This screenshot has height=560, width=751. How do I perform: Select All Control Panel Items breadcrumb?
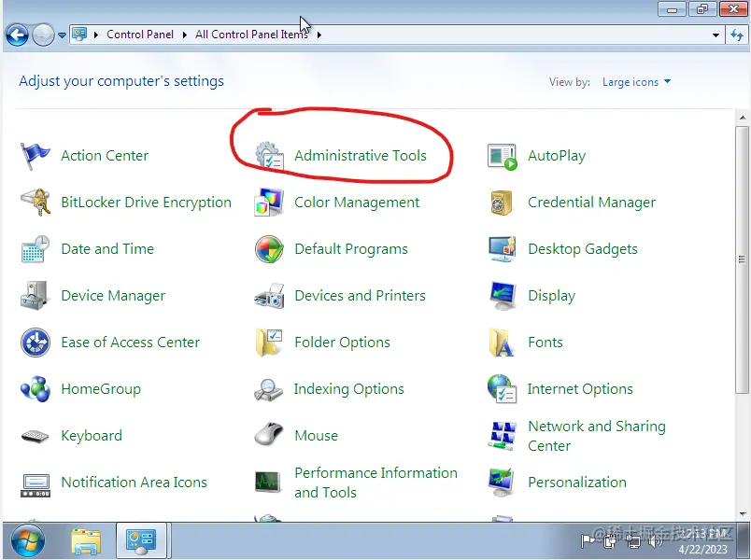point(251,35)
